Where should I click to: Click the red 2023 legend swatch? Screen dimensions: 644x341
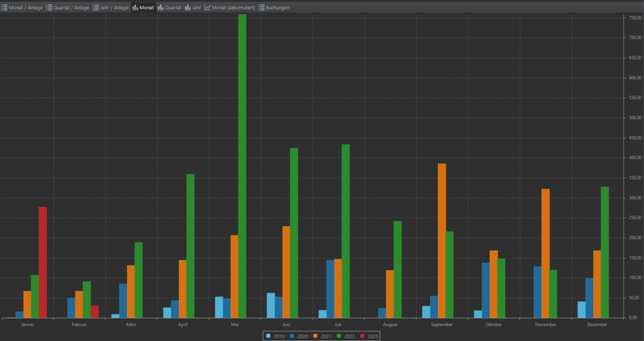tap(362, 336)
